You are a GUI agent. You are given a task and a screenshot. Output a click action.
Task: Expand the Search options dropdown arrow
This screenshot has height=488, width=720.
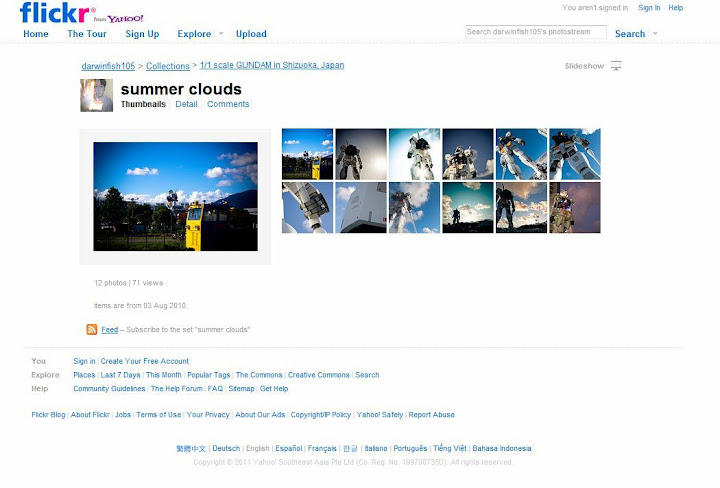click(655, 34)
